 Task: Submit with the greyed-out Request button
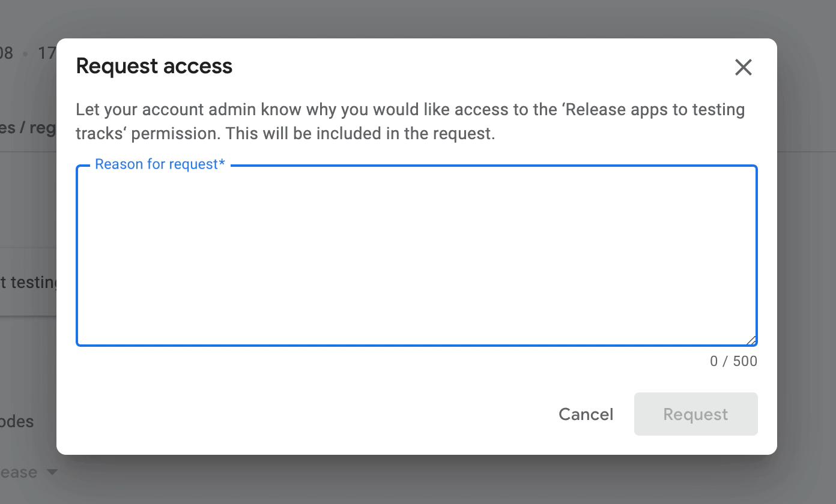[x=695, y=414]
